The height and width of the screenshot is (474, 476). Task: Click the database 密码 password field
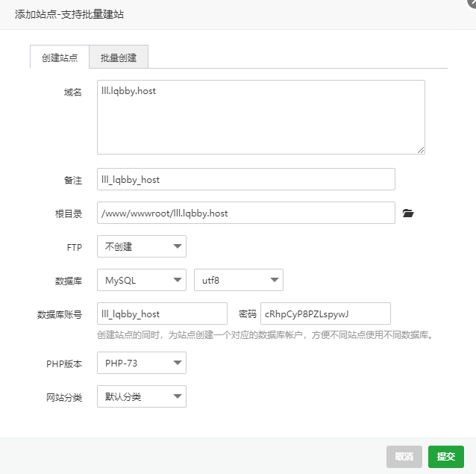325,314
